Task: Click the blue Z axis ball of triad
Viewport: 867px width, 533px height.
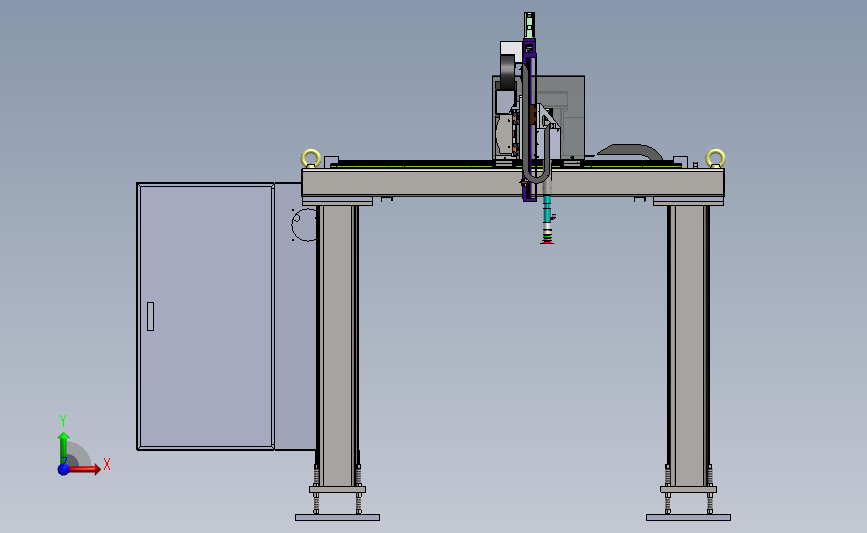Action: tap(64, 469)
